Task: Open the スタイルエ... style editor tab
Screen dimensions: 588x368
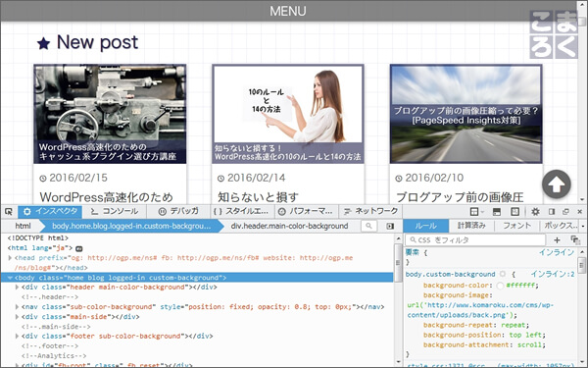Action: click(242, 211)
